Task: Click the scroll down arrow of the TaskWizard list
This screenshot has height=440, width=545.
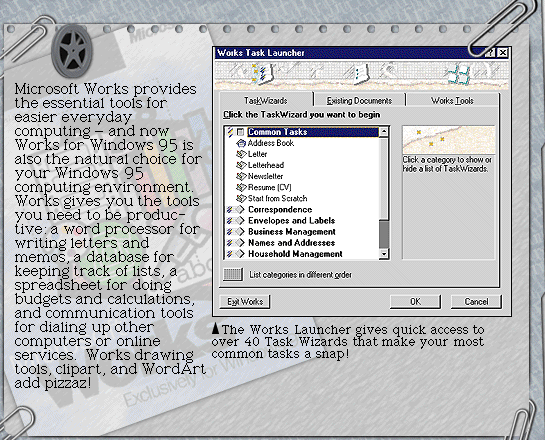Action: 384,254
